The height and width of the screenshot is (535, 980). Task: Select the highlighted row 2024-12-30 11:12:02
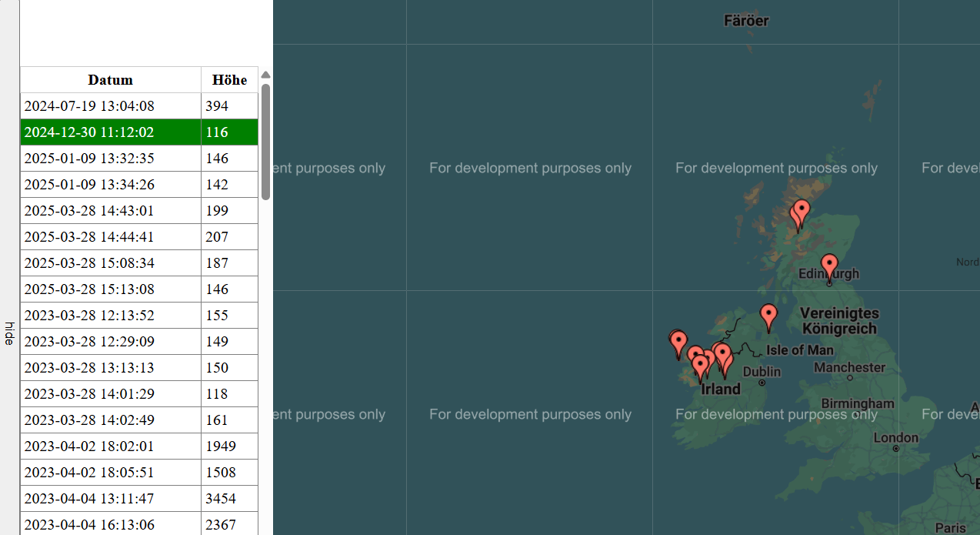[x=111, y=132]
